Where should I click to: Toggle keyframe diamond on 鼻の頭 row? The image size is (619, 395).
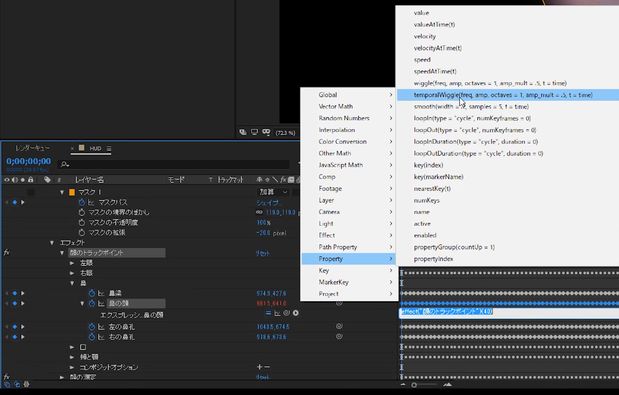(x=15, y=303)
